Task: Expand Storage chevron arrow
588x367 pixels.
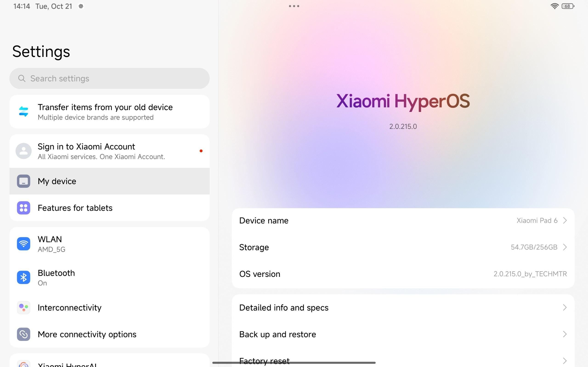Action: [565, 247]
